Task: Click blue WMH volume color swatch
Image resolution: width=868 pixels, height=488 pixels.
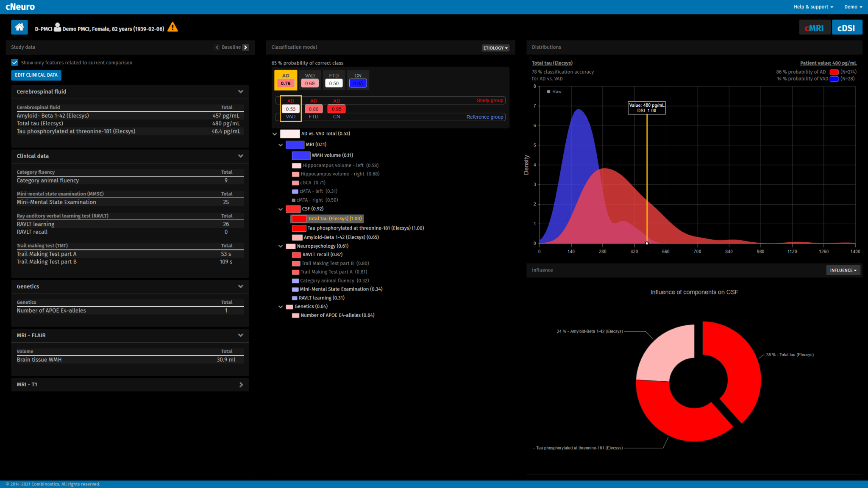Action: tap(301, 155)
